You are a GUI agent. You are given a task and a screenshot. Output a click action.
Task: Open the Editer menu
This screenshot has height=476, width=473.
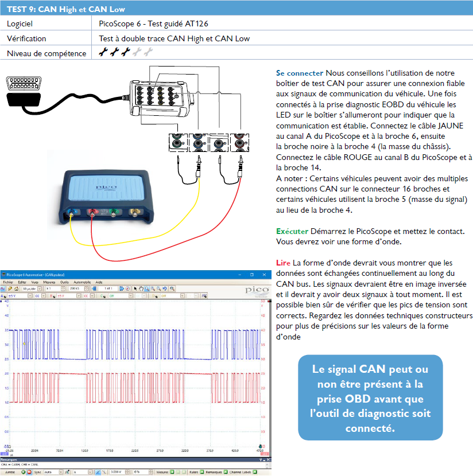point(22,282)
